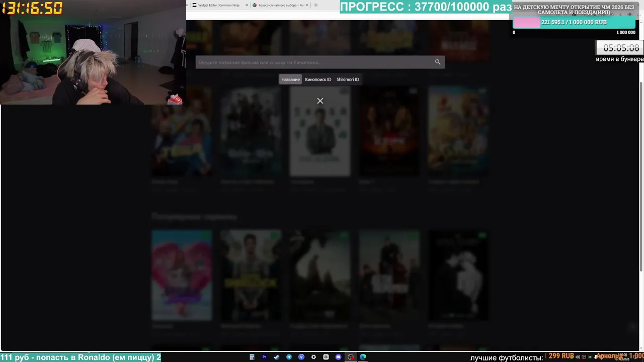Viewport: 644px width, 362px height.
Task: Open Microsoft Edge from the taskbar
Action: pos(363,357)
